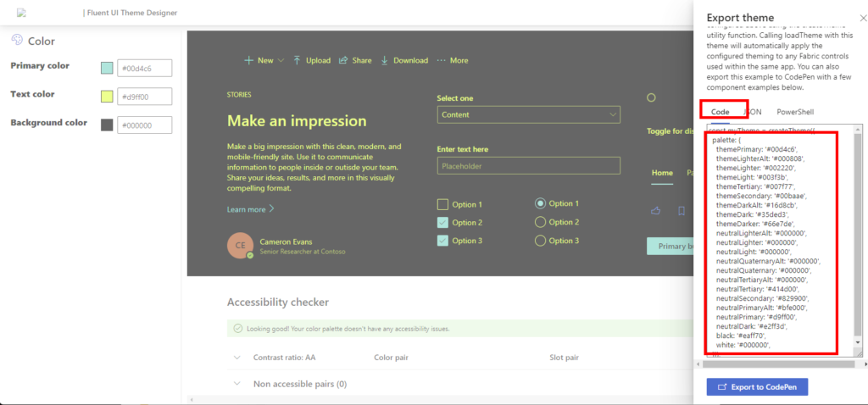Click the Color pair column header
Screen dimensions: 868x405
click(x=392, y=358)
